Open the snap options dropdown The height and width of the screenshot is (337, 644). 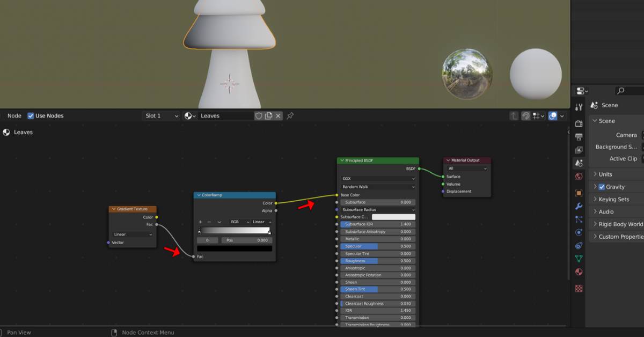pos(538,115)
